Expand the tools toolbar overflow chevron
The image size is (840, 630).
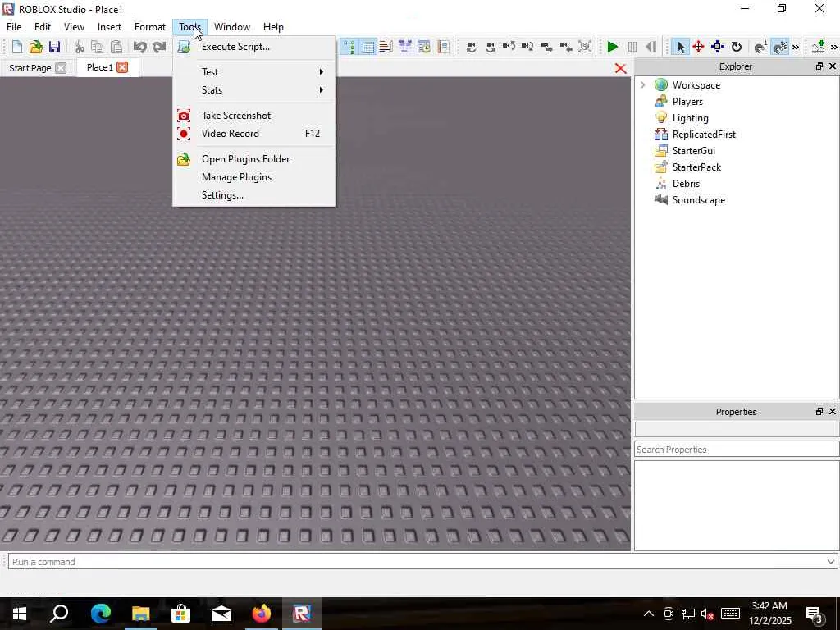click(x=796, y=47)
